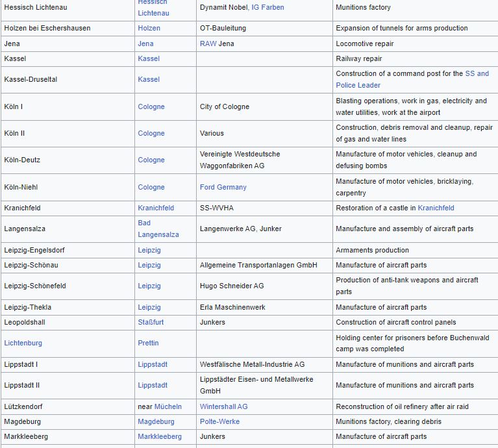Screen dimensions: 498x448
Task: Open the Polte-Werke company link
Action: coord(219,421)
